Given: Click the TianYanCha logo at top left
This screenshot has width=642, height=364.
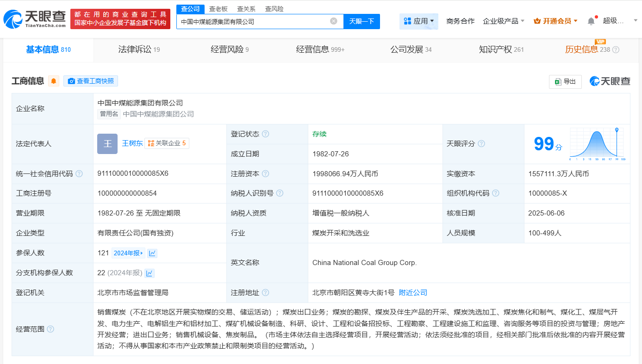Looking at the screenshot, I should click(x=35, y=19).
